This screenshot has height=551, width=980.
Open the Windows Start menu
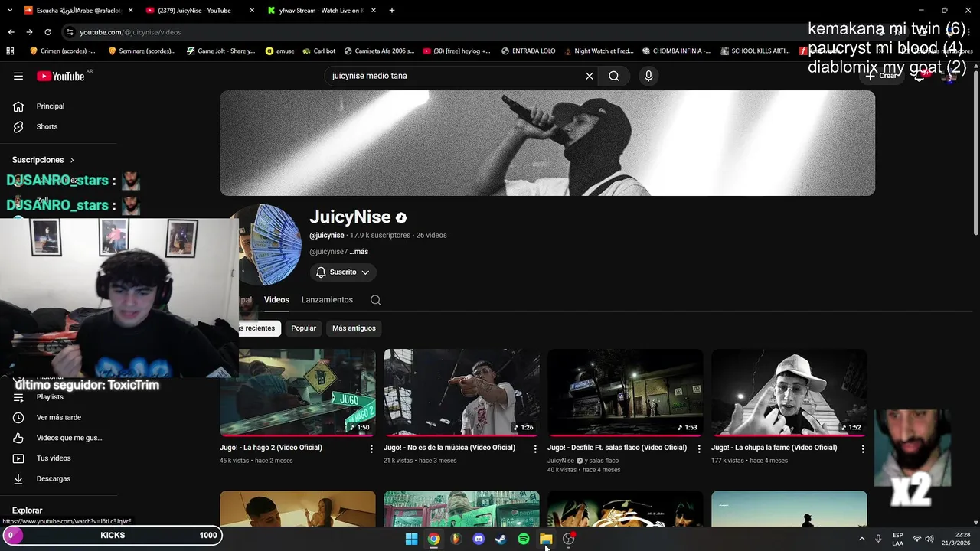pos(411,539)
